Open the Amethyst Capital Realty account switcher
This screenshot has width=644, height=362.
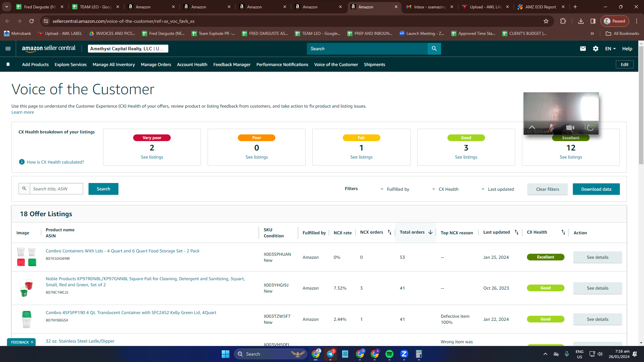(128, 49)
